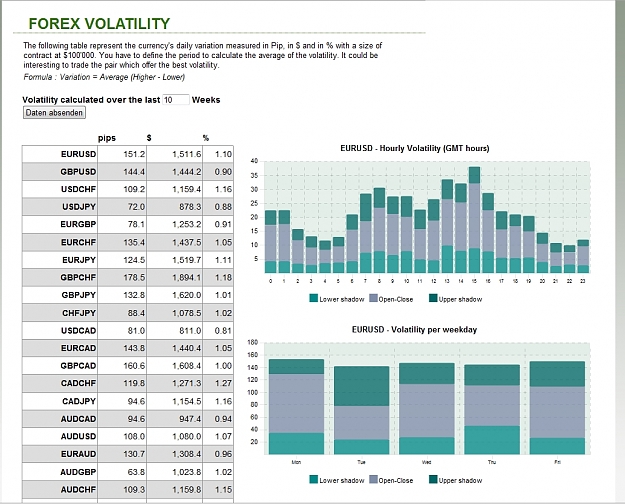Click the Thursday bar in weekday chart

click(492, 410)
